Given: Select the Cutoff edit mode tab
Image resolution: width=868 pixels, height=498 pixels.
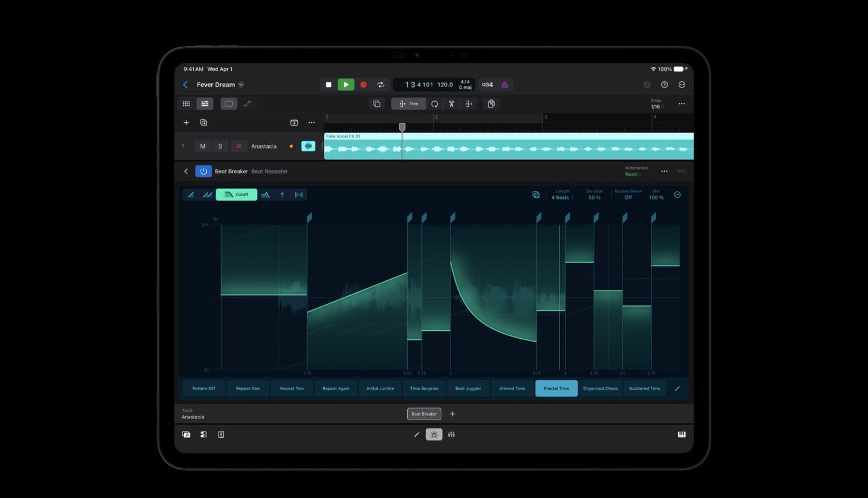Looking at the screenshot, I should click(236, 194).
